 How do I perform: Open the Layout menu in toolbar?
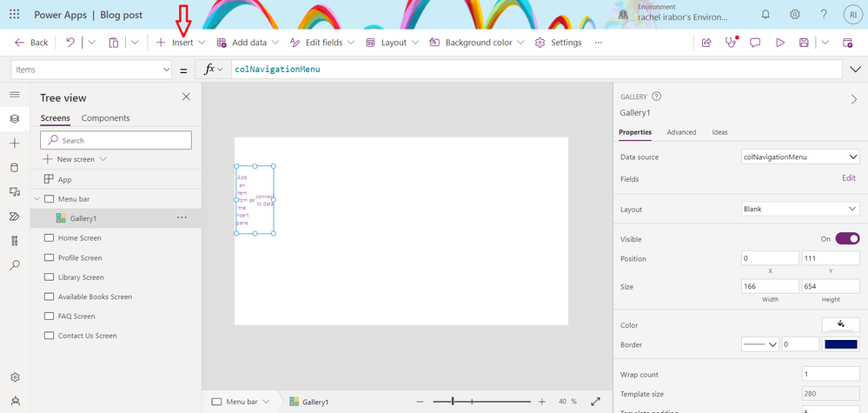(392, 43)
